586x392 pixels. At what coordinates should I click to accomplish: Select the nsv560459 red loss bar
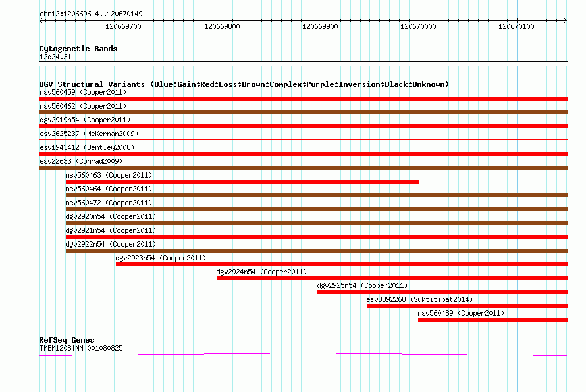[303, 99]
